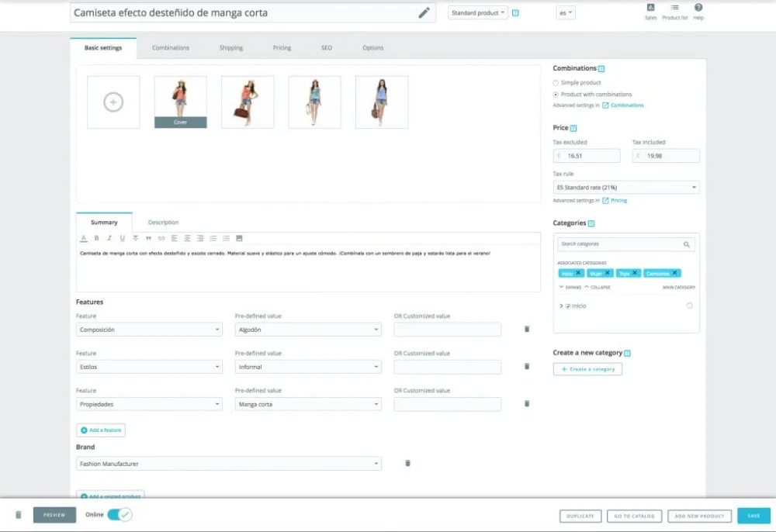The height and width of the screenshot is (532, 776).
Task: Open the Composición feature dropdown
Action: [x=149, y=330]
